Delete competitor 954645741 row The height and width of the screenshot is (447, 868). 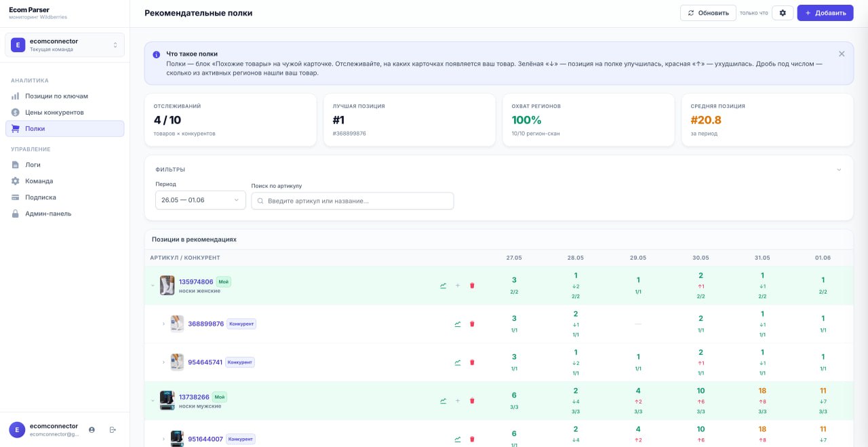click(472, 362)
